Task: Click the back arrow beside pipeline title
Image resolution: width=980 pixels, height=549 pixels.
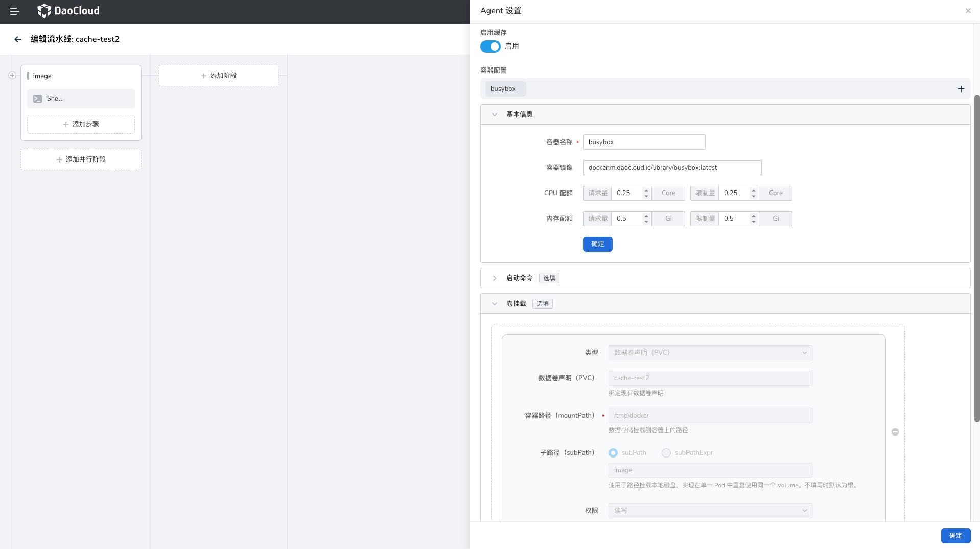Action: pos(18,39)
